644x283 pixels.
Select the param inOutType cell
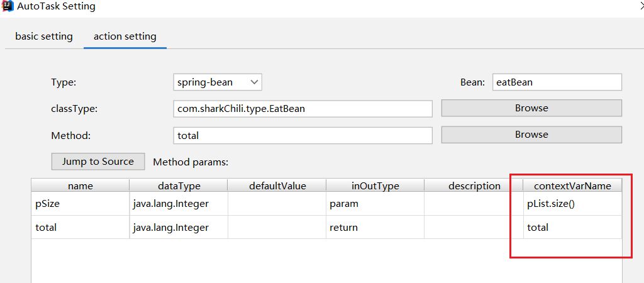click(x=375, y=204)
